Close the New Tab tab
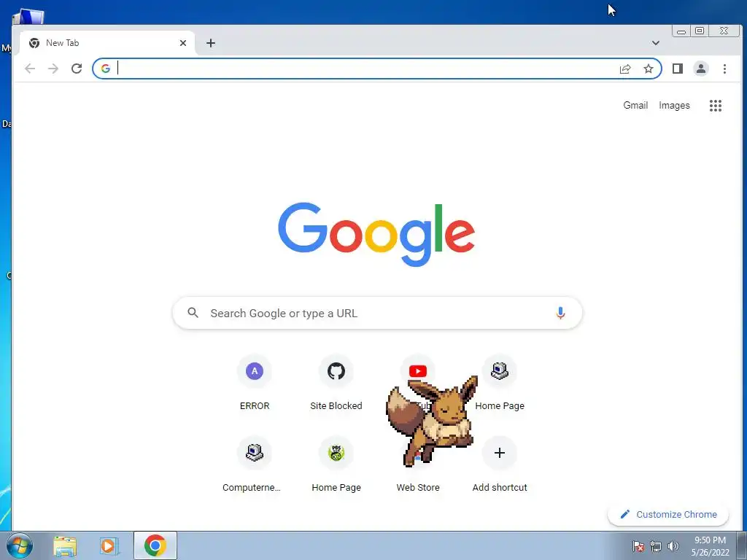The image size is (747, 560). pos(183,43)
